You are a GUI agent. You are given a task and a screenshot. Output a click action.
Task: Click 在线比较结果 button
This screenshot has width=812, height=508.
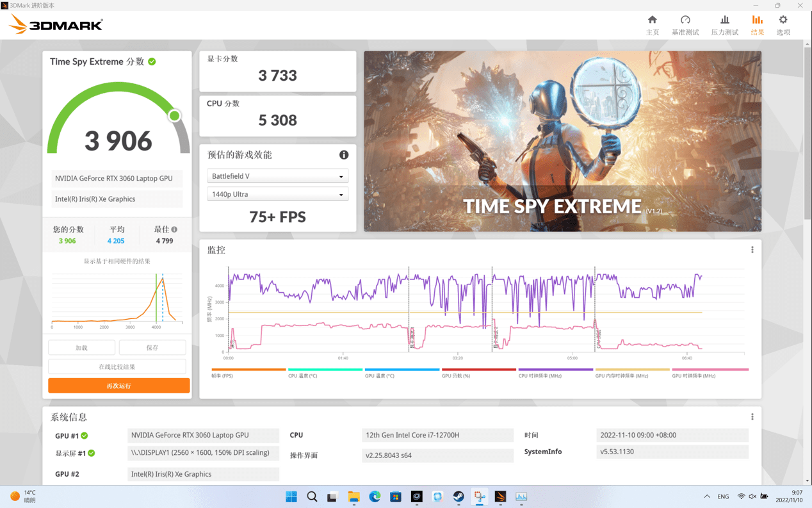click(117, 367)
